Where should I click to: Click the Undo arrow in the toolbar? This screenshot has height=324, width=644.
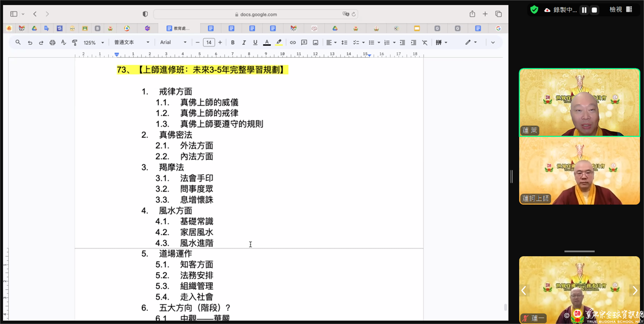pyautogui.click(x=30, y=43)
